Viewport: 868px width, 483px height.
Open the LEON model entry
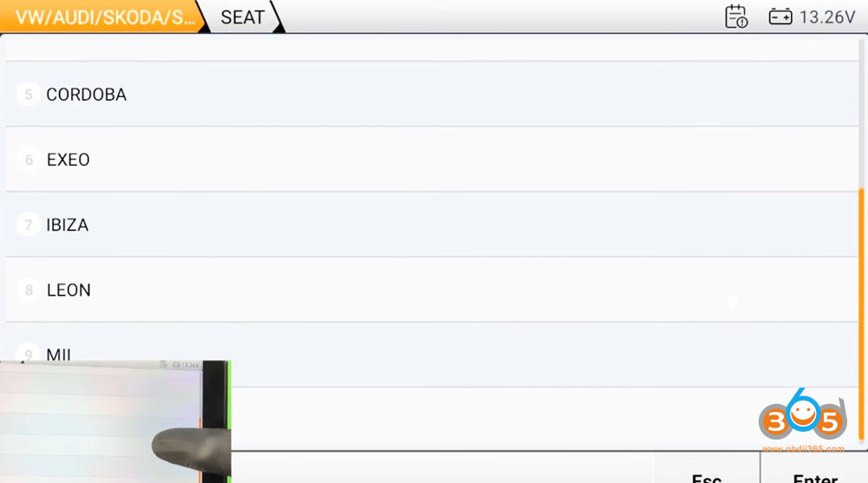pos(69,290)
